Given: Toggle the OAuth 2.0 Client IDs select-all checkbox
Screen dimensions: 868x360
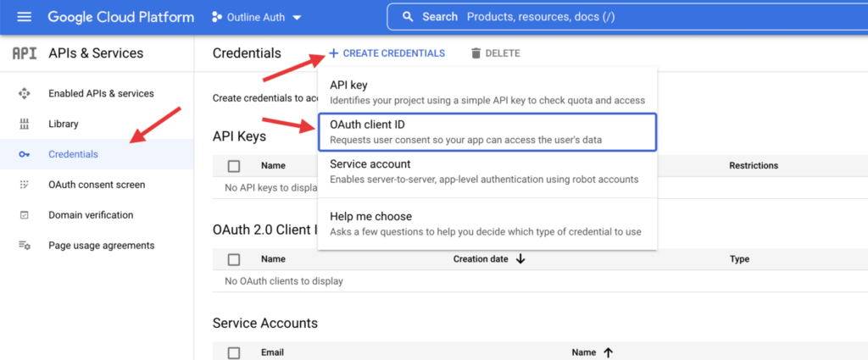Looking at the screenshot, I should 234,259.
